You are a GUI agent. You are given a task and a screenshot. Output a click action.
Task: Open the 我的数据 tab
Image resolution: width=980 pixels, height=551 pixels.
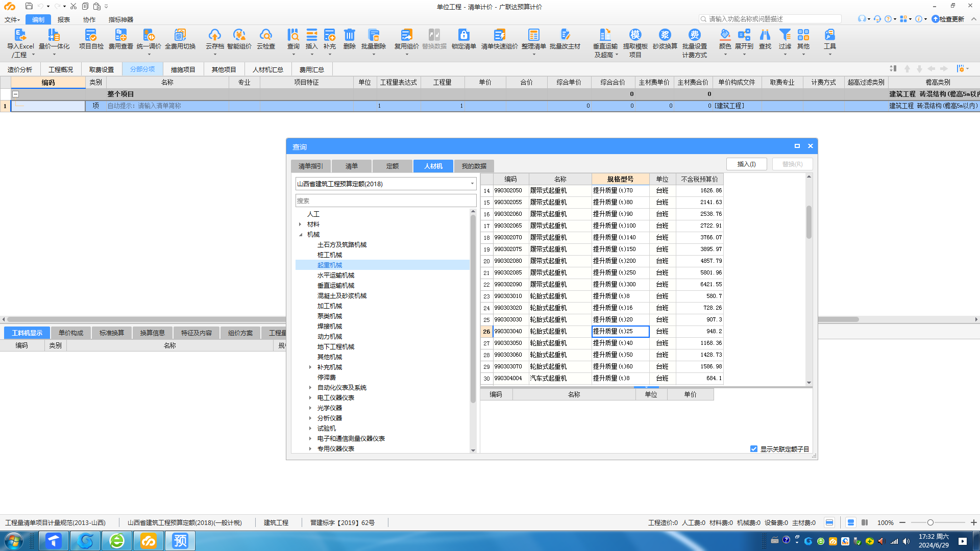point(474,166)
